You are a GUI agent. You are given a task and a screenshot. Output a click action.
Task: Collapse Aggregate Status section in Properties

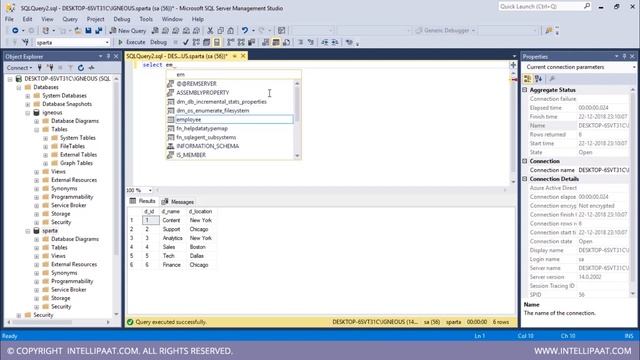[x=525, y=90]
